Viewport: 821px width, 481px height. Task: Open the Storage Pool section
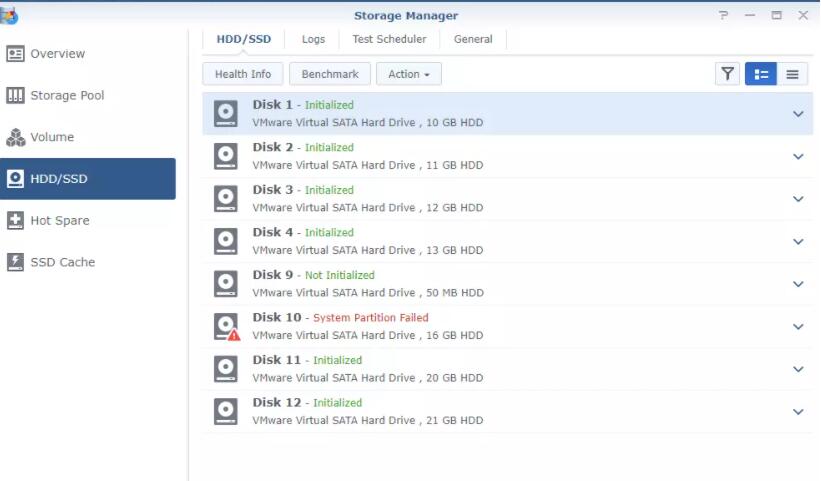click(88, 95)
